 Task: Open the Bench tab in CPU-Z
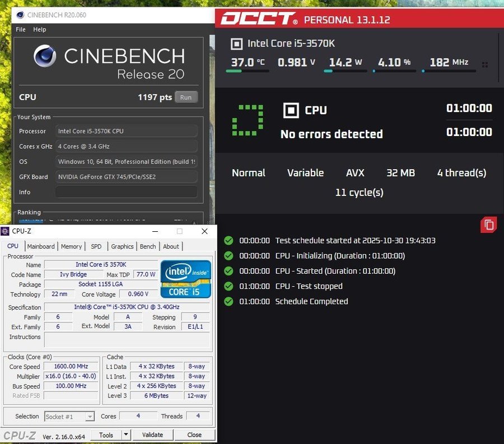click(148, 246)
